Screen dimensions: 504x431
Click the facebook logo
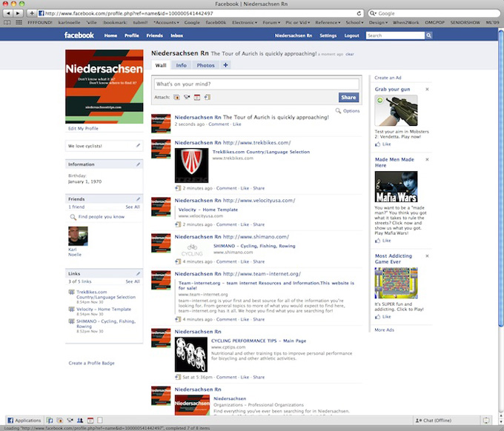coord(79,35)
